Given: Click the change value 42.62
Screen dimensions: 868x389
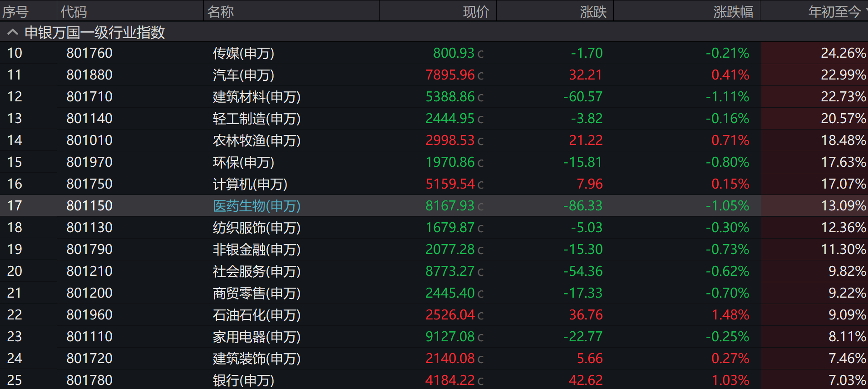Looking at the screenshot, I should click(x=586, y=380).
